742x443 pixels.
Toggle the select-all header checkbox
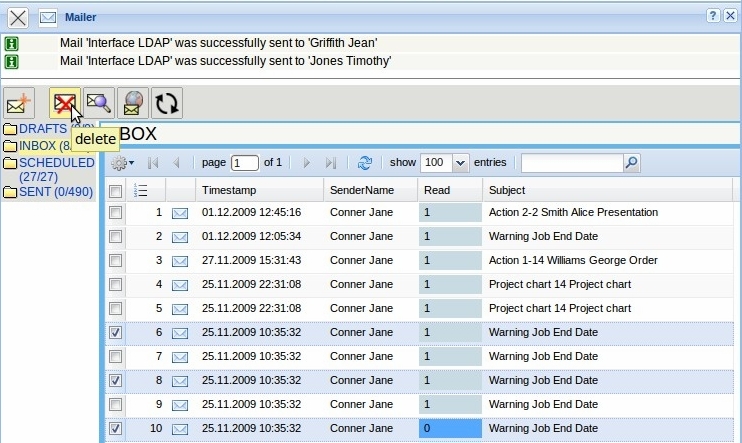tap(116, 190)
